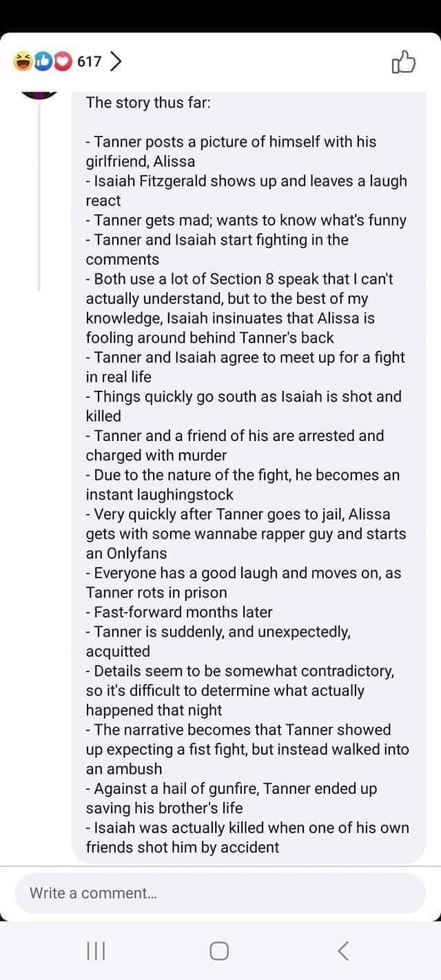Expand reactions with the chevron arrow

click(116, 62)
